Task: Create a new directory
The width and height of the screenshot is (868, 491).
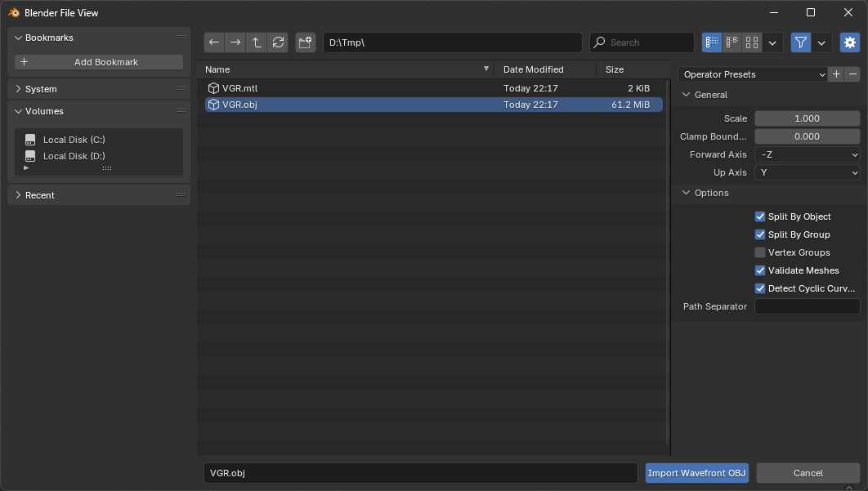Action: tap(305, 42)
